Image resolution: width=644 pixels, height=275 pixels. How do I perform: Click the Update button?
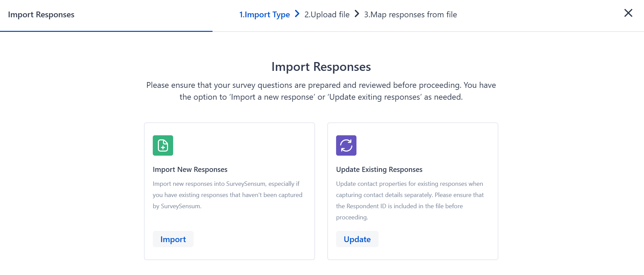pyautogui.click(x=357, y=239)
